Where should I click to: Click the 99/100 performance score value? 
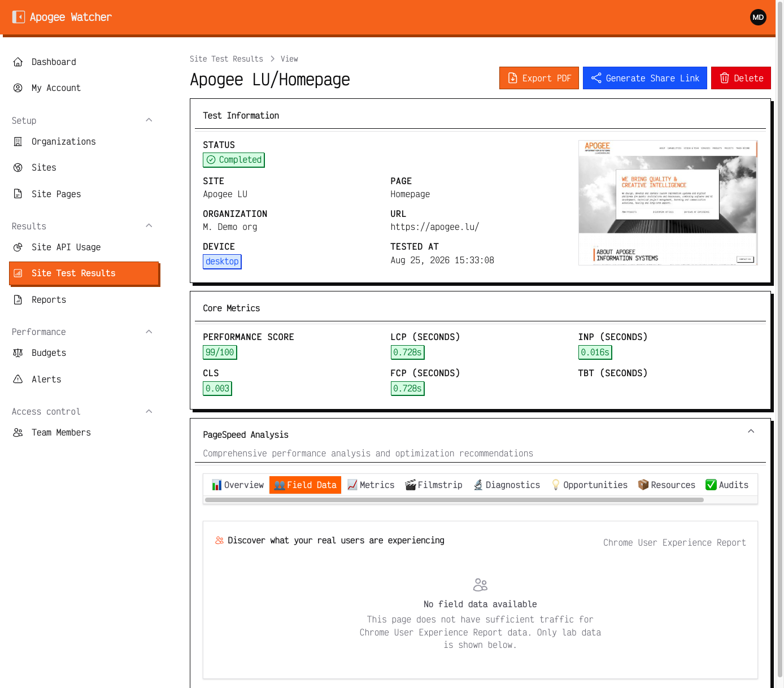tap(220, 352)
